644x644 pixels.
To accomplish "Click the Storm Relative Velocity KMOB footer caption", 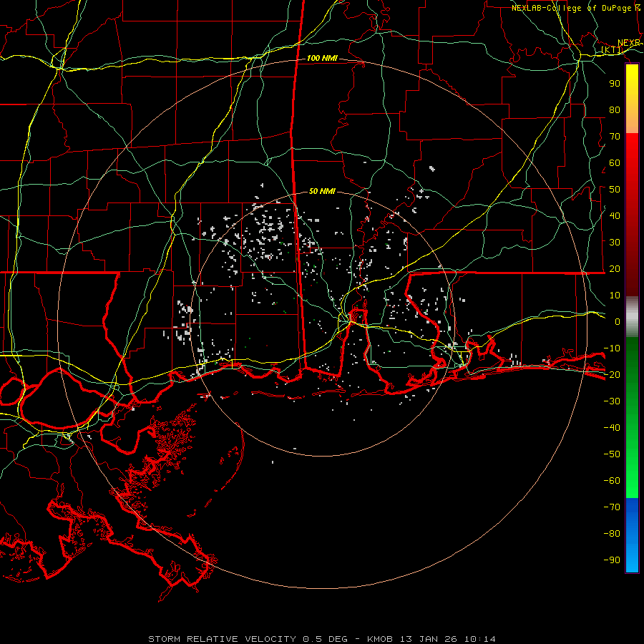I will (x=322, y=639).
